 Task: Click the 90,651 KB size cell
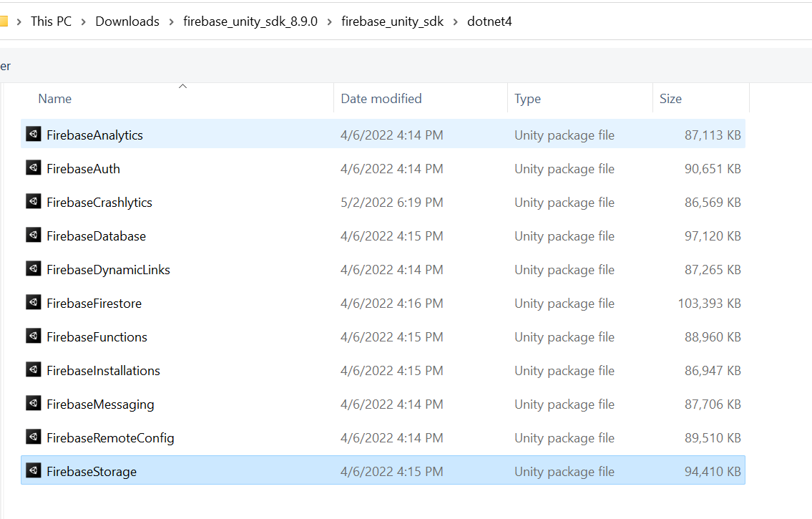click(x=713, y=169)
